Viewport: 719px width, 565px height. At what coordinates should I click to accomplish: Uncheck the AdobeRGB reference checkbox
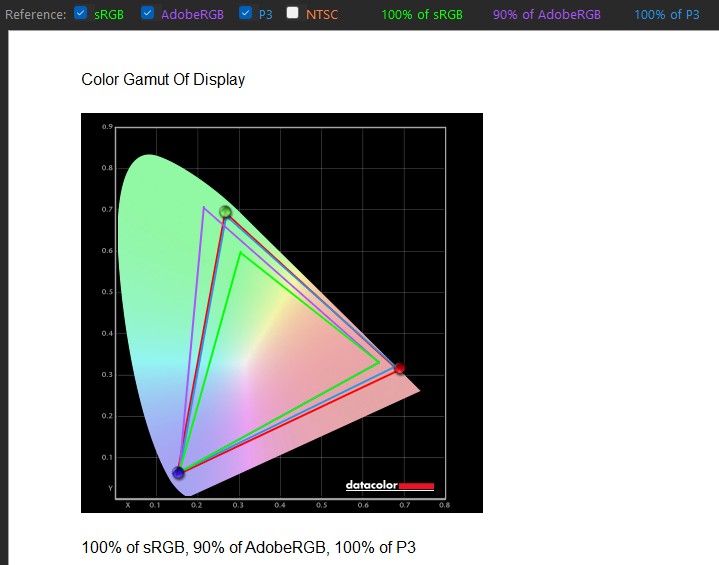point(147,13)
